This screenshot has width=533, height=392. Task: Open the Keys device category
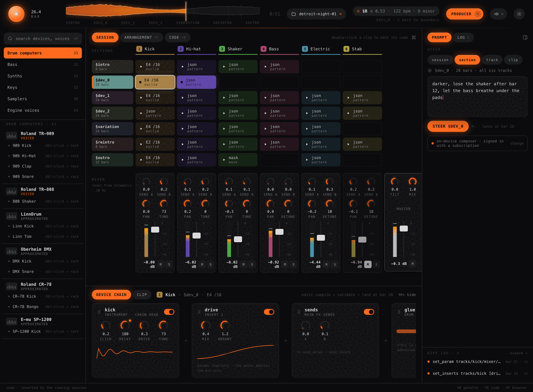click(x=43, y=87)
